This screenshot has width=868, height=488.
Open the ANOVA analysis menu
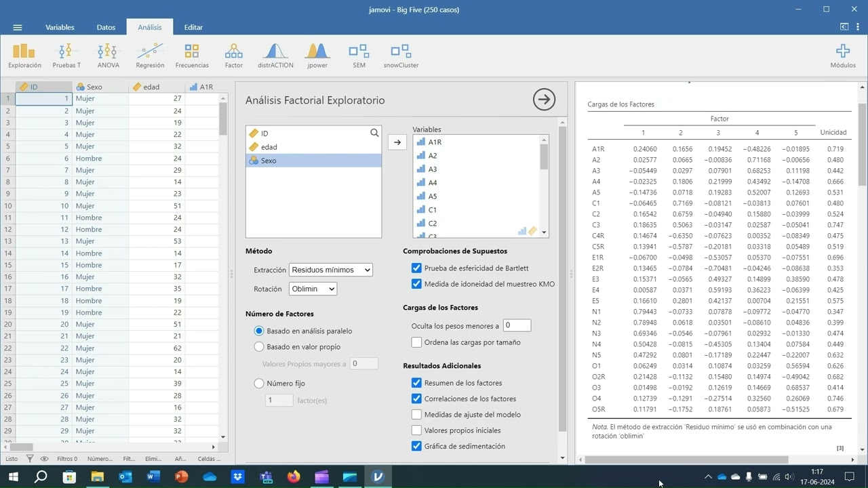click(x=108, y=56)
